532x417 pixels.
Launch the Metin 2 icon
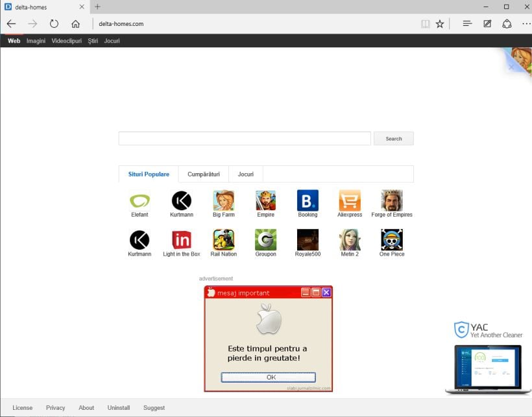coord(350,240)
